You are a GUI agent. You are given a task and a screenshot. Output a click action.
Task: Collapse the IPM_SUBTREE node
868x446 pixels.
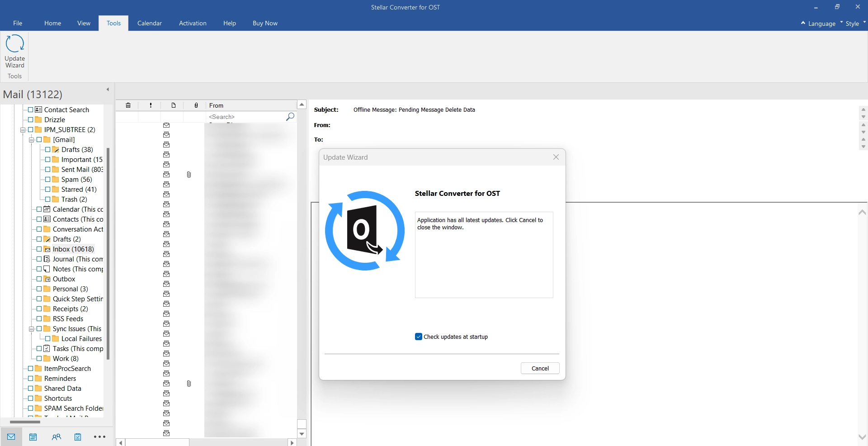[x=23, y=130]
